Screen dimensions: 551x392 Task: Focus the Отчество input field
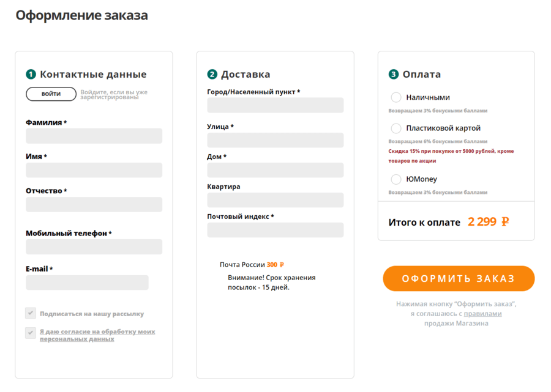tap(94, 204)
